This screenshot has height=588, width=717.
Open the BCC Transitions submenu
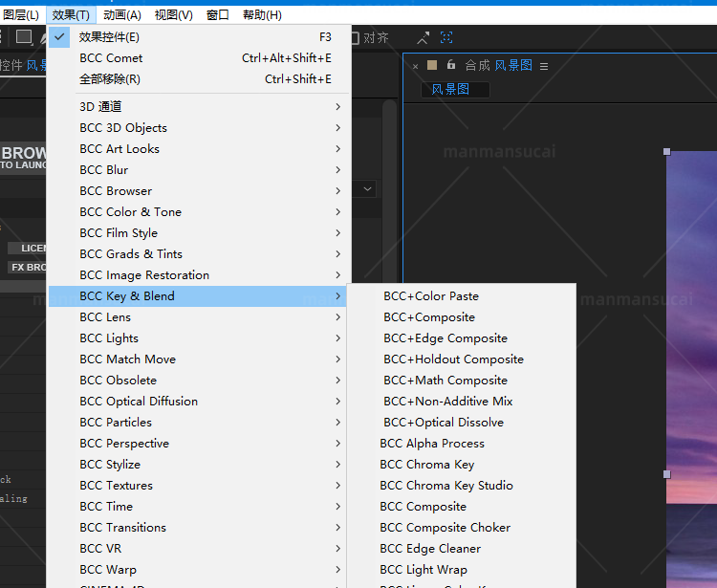(199, 527)
